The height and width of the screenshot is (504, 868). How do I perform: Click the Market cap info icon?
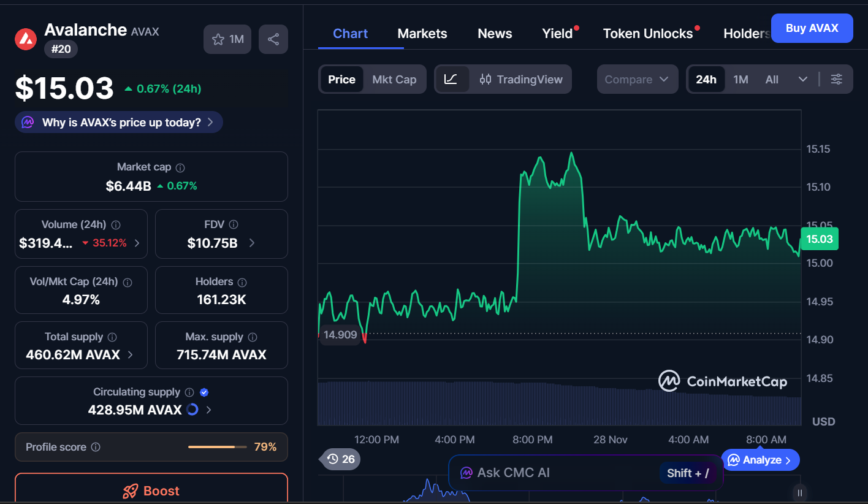(x=180, y=167)
